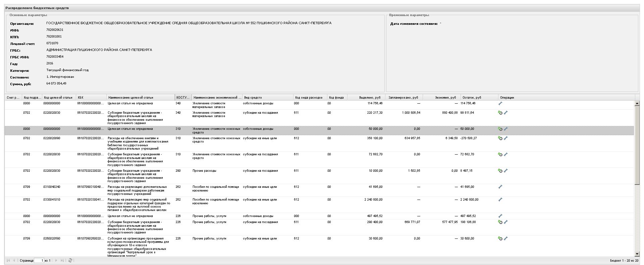The height and width of the screenshot is (265, 644).
Task: Click wrench icon in the 497 495,52 row
Action: pos(500,216)
